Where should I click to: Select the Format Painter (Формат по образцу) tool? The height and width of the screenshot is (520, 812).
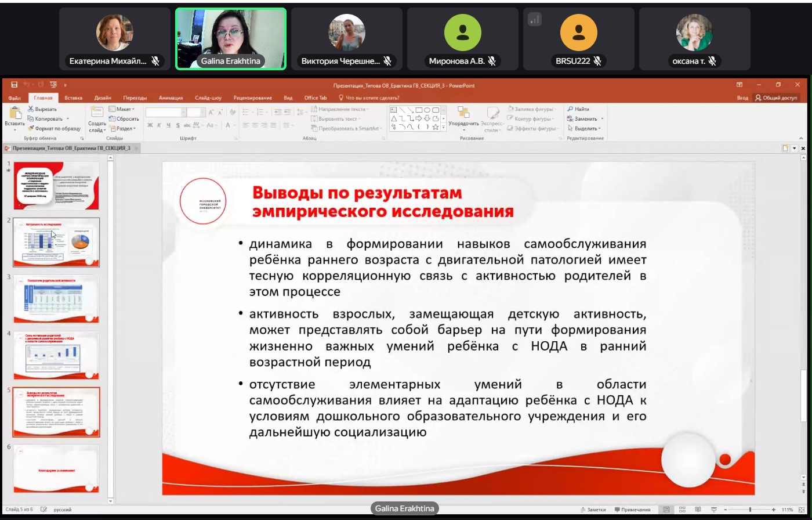(31, 128)
